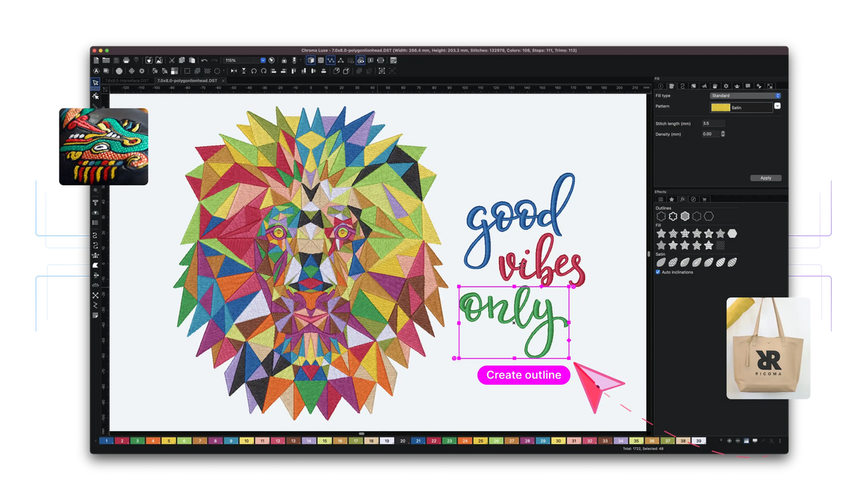This screenshot has width=868, height=494.
Task: Open the info tab in Fill panel
Action: pos(660,86)
